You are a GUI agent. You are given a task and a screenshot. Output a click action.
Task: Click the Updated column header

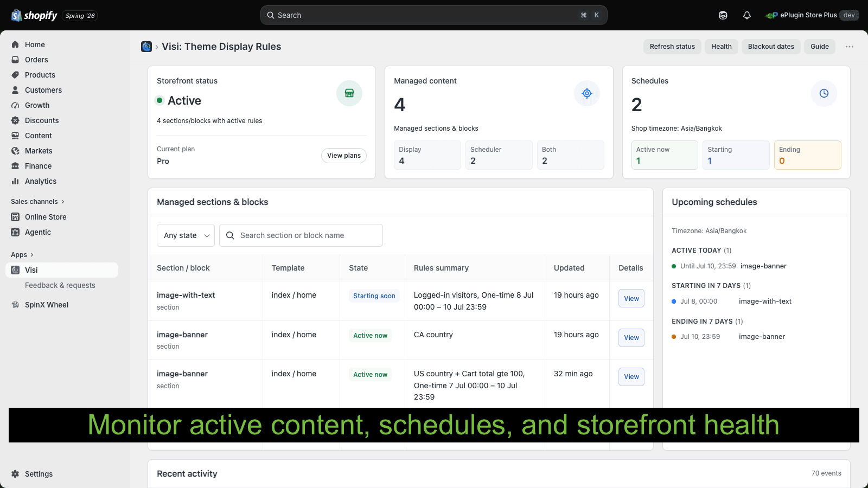(x=569, y=268)
